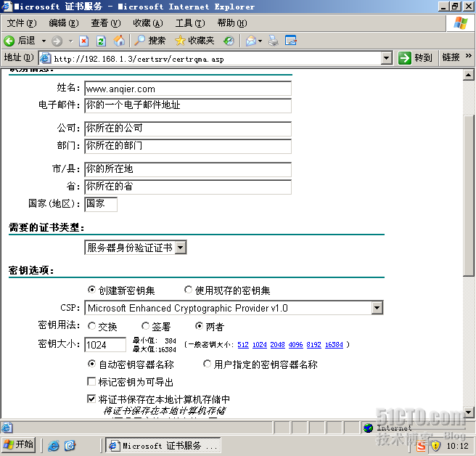The image size is (476, 456).
Task: Click the Edit page toolbar icon
Action: tap(290, 41)
